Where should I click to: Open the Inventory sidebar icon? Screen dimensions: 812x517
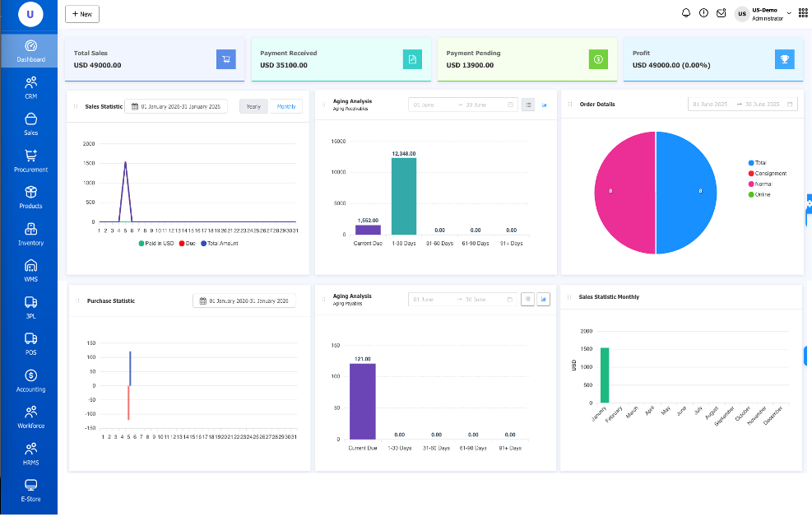point(30,234)
